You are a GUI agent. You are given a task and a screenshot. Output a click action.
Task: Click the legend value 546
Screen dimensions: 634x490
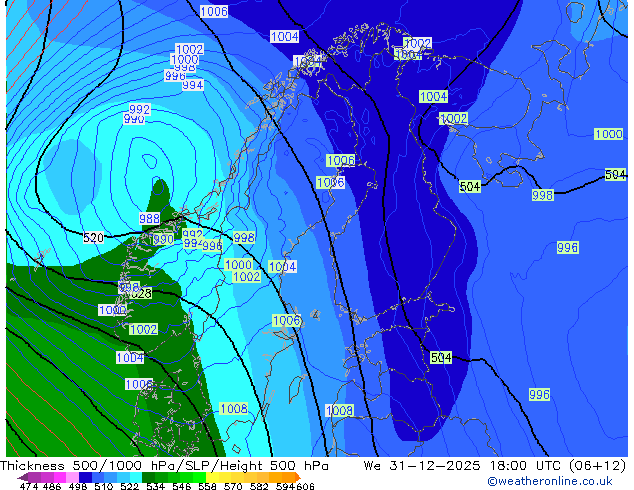click(x=181, y=486)
